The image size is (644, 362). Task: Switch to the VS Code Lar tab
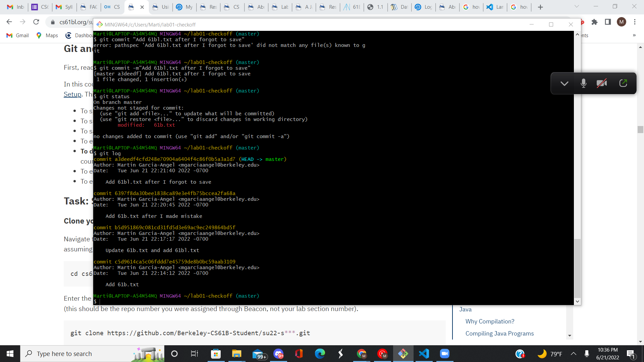coord(495,7)
